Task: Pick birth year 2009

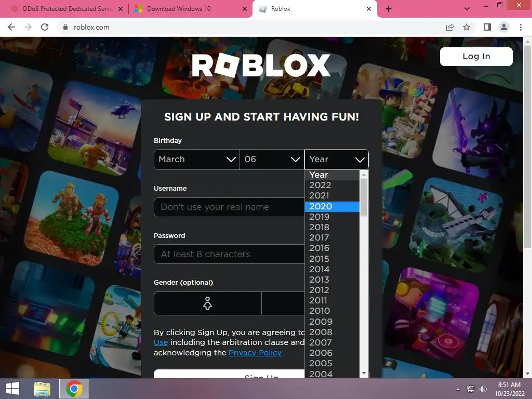Action: pyautogui.click(x=332, y=322)
